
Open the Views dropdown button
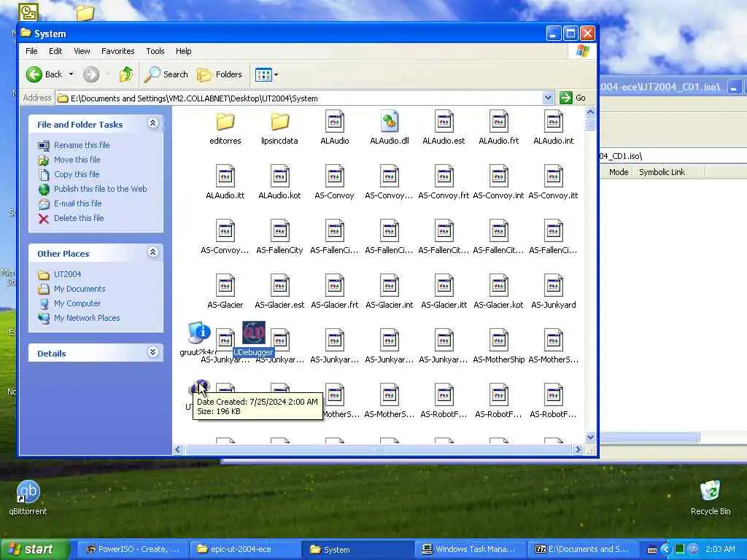267,74
